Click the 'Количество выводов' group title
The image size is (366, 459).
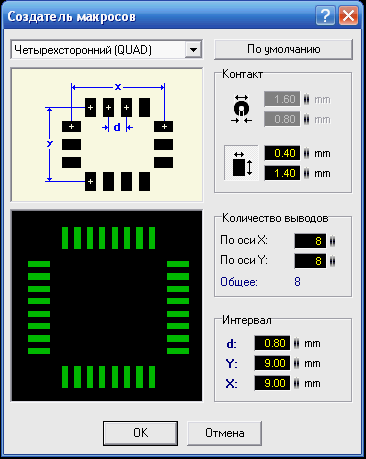[x=275, y=218]
